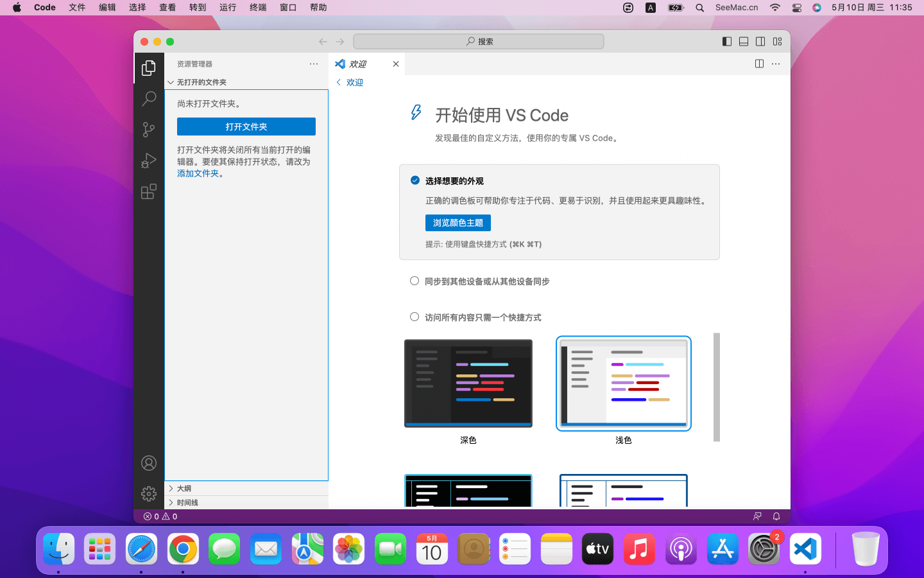Click the theme gallery vertical scrollbar
The image size is (924, 578).
pos(717,387)
